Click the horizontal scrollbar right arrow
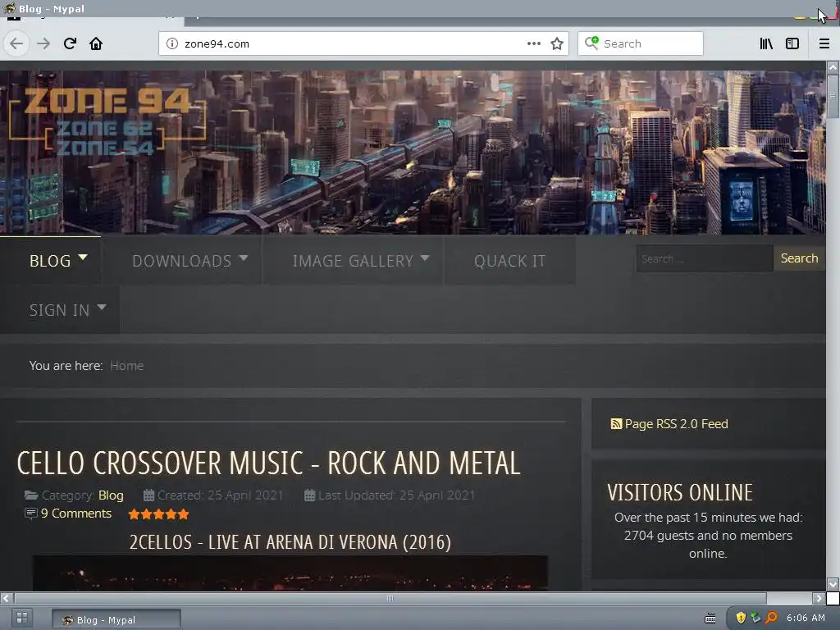 (x=819, y=598)
